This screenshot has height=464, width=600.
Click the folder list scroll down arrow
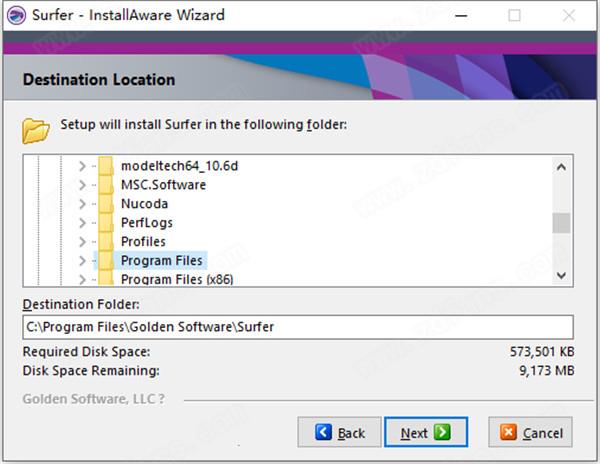click(x=561, y=275)
